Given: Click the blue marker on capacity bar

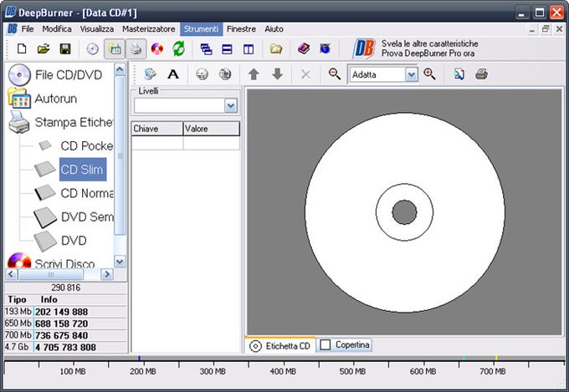Looking at the screenshot, I should tap(139, 358).
